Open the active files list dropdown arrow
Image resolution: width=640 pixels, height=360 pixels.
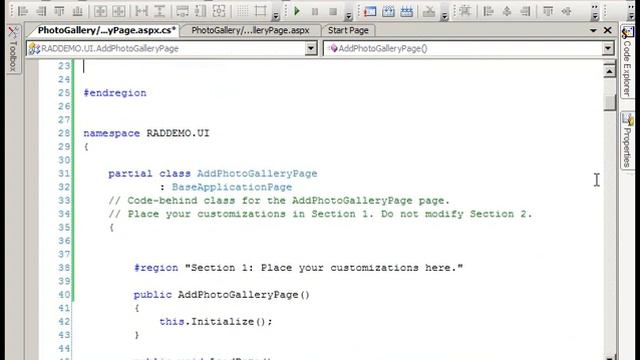(x=593, y=31)
